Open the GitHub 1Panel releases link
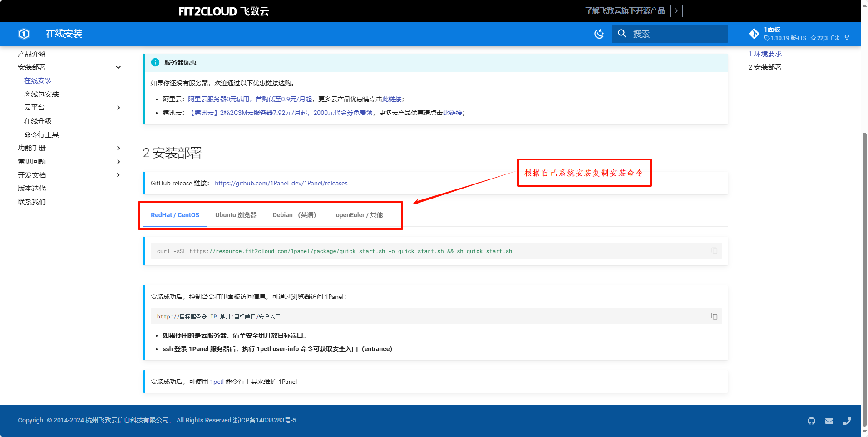 click(281, 183)
